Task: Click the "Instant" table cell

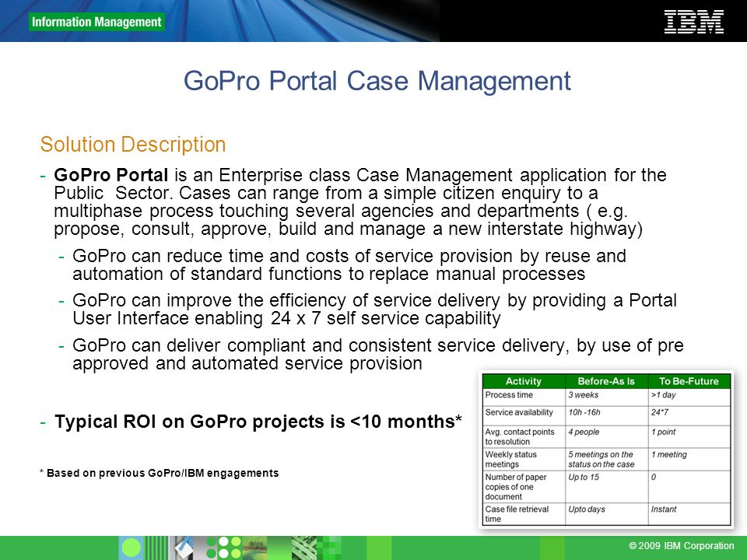Action: (x=689, y=514)
